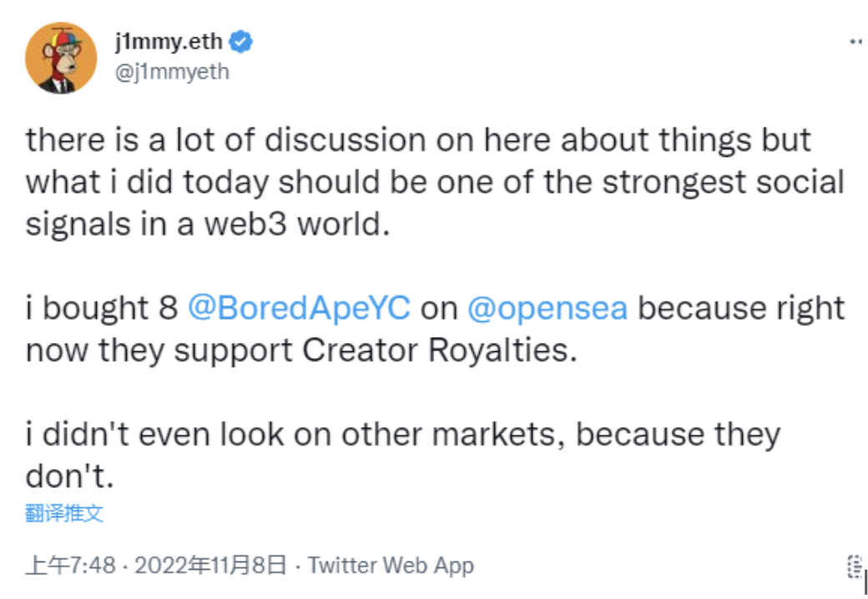Visit the @opensea mention link
The height and width of the screenshot is (599, 868).
click(x=548, y=308)
